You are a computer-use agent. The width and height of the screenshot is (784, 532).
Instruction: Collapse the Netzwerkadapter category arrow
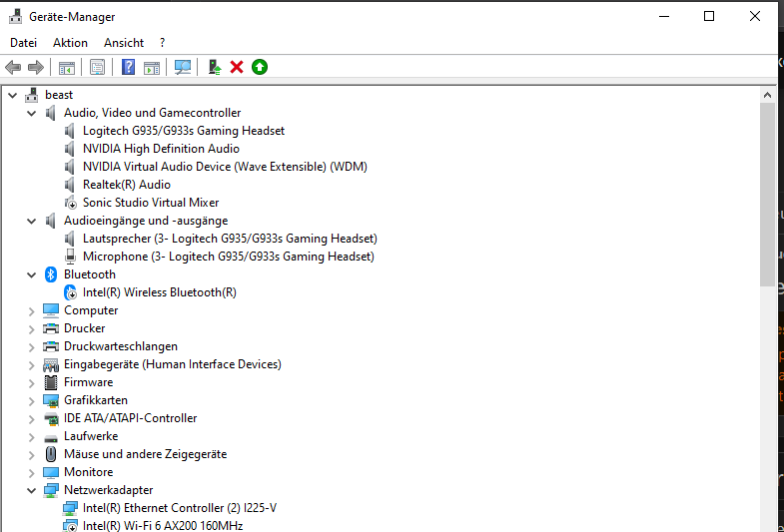(32, 490)
